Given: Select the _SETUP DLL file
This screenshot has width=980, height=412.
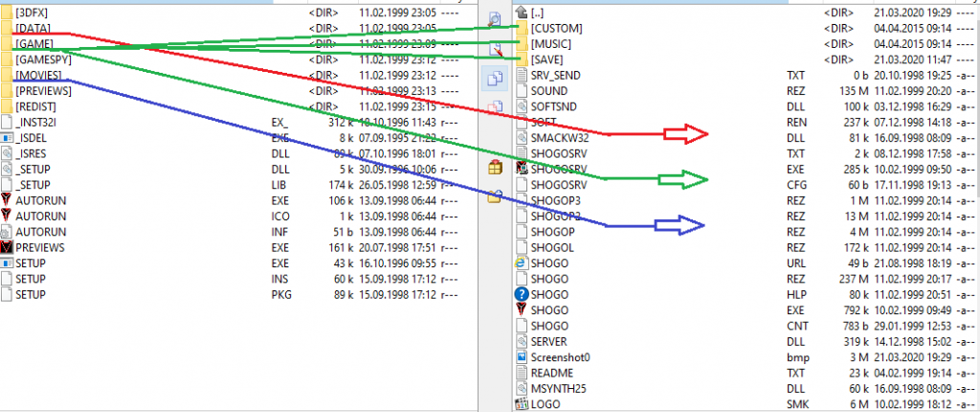Looking at the screenshot, I should [x=232, y=169].
